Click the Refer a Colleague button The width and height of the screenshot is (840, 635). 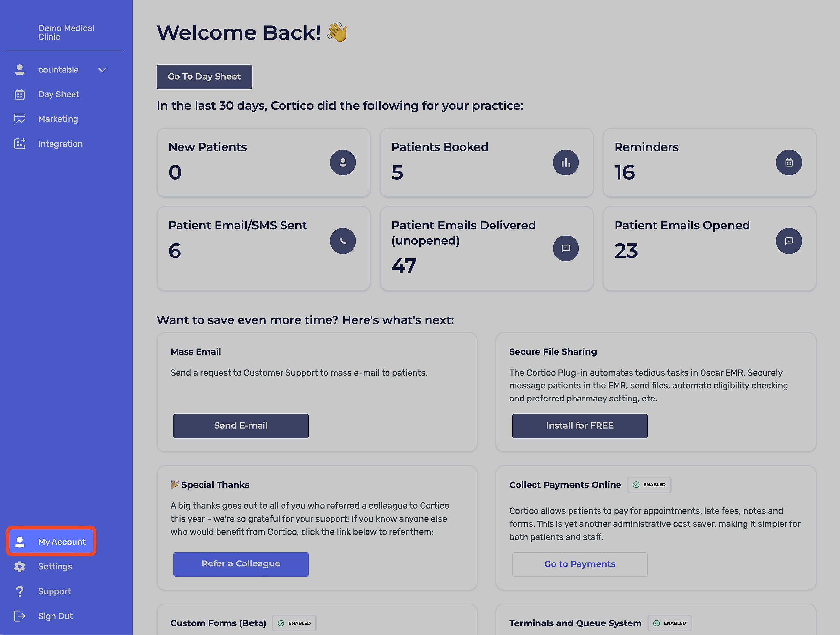pyautogui.click(x=241, y=563)
